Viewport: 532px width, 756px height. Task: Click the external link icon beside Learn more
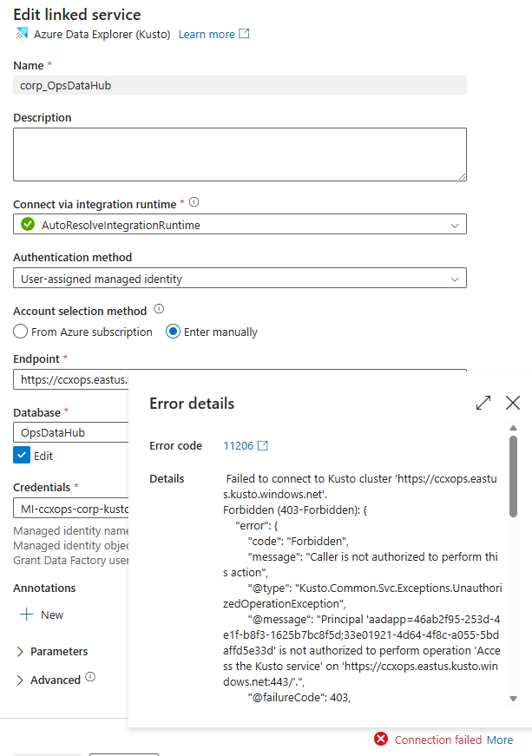[245, 33]
